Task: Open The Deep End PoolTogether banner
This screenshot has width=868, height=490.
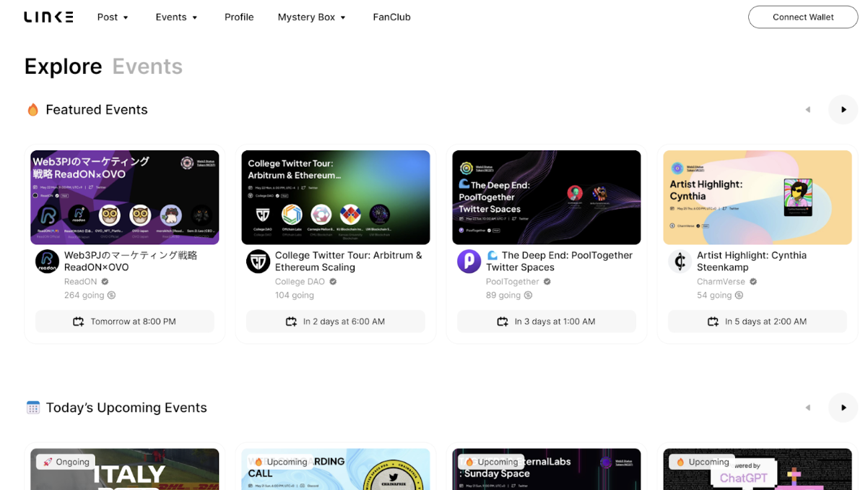Action: pos(547,197)
